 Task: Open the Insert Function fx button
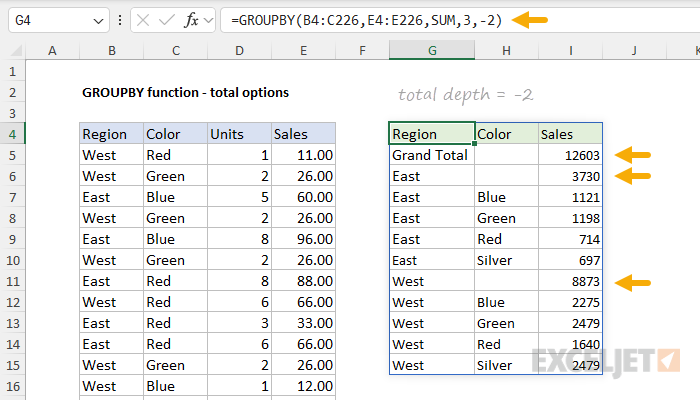tap(191, 20)
